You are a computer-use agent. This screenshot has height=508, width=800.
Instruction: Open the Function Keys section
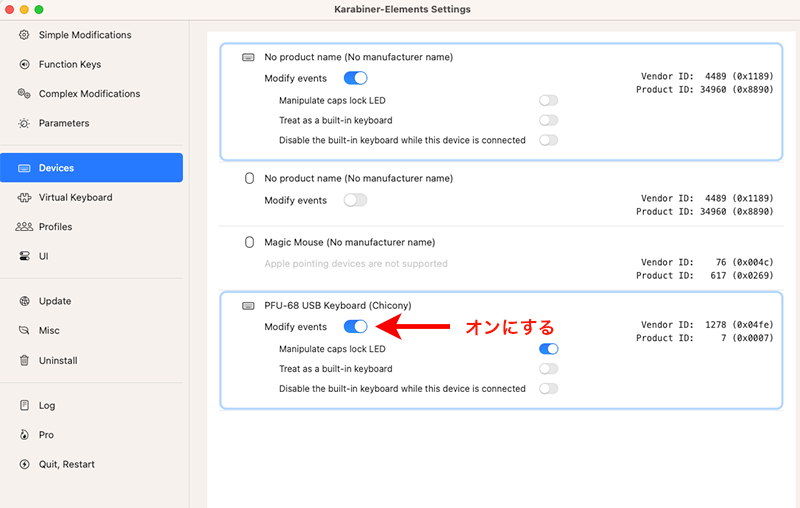(70, 64)
